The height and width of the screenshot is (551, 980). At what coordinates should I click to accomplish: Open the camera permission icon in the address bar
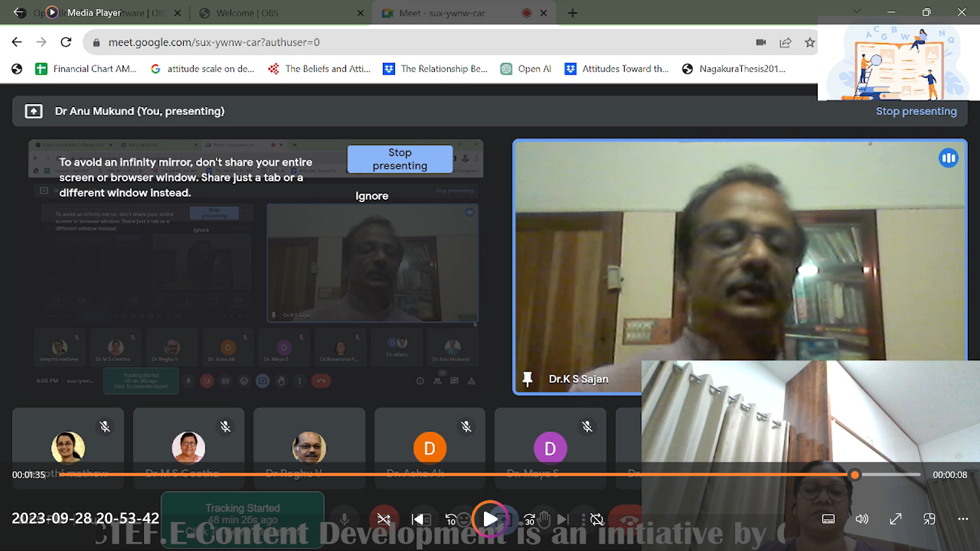coord(761,42)
